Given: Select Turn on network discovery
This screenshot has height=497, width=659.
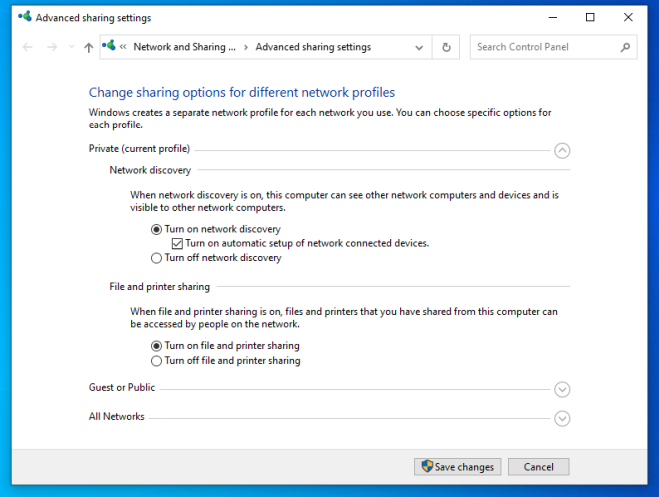Looking at the screenshot, I should point(156,229).
